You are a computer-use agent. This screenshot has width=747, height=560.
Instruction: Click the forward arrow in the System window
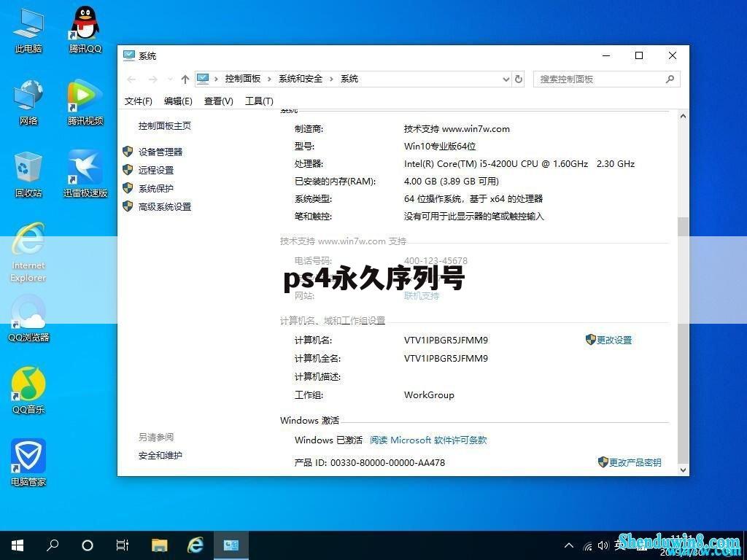click(x=152, y=79)
